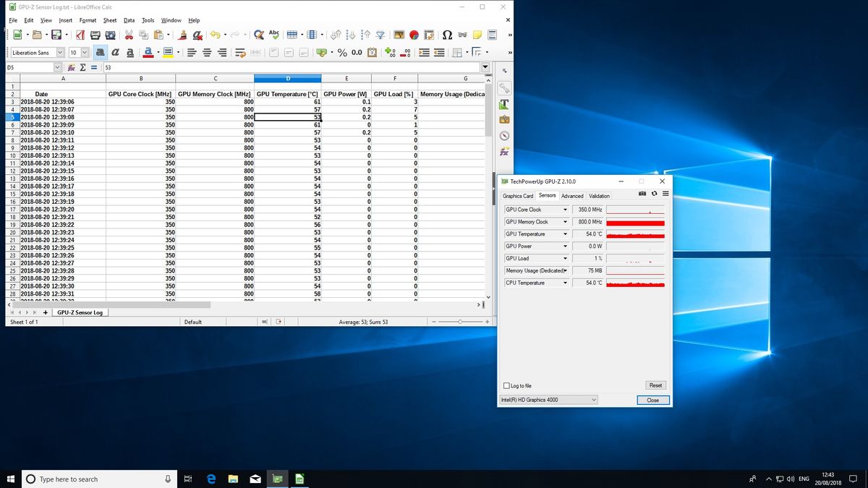Open the font size dropdown in Calc

85,52
